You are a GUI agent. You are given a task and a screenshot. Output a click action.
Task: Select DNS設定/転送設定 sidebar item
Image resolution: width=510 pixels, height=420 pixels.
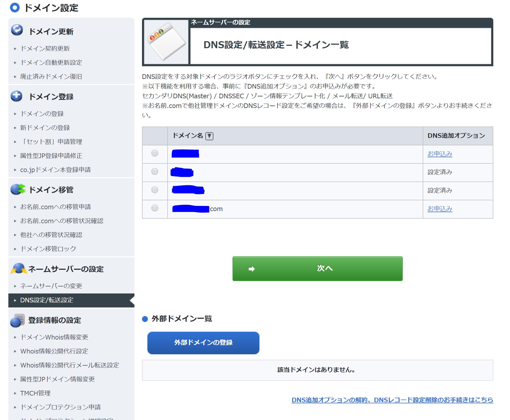tap(47, 300)
